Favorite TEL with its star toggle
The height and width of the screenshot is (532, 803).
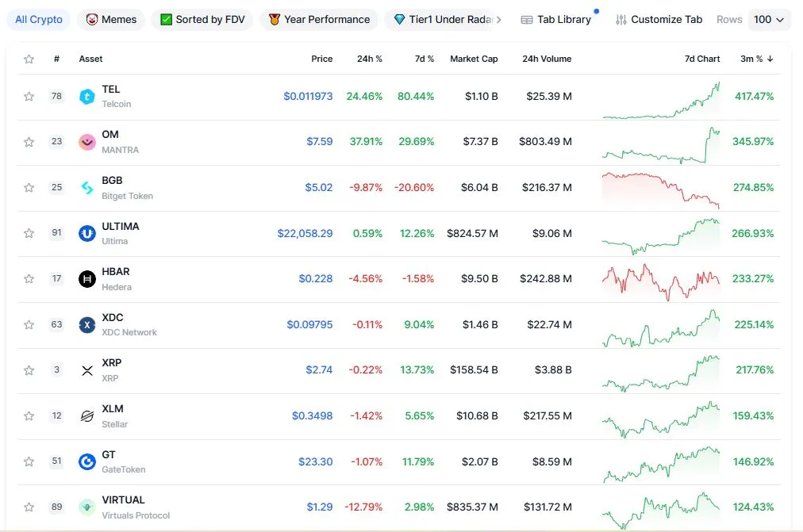point(29,96)
